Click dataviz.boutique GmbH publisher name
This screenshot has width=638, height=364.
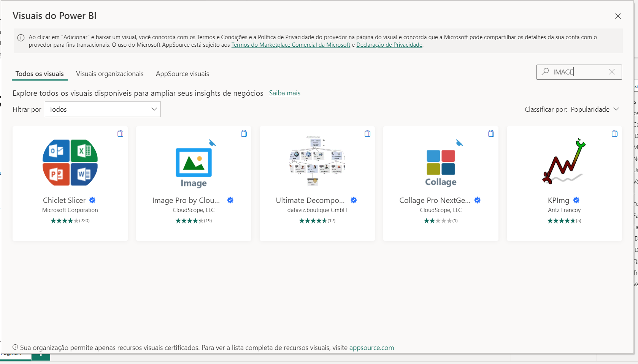point(317,210)
